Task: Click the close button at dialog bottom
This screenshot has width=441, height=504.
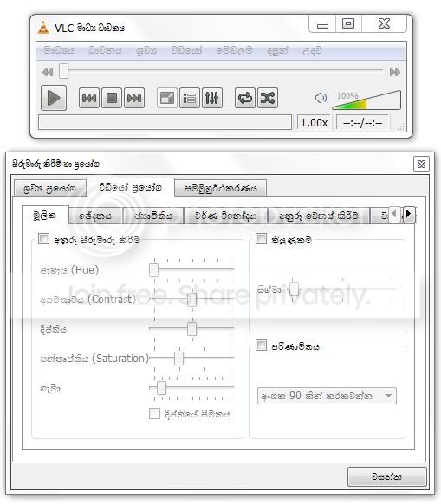Action: point(387,476)
